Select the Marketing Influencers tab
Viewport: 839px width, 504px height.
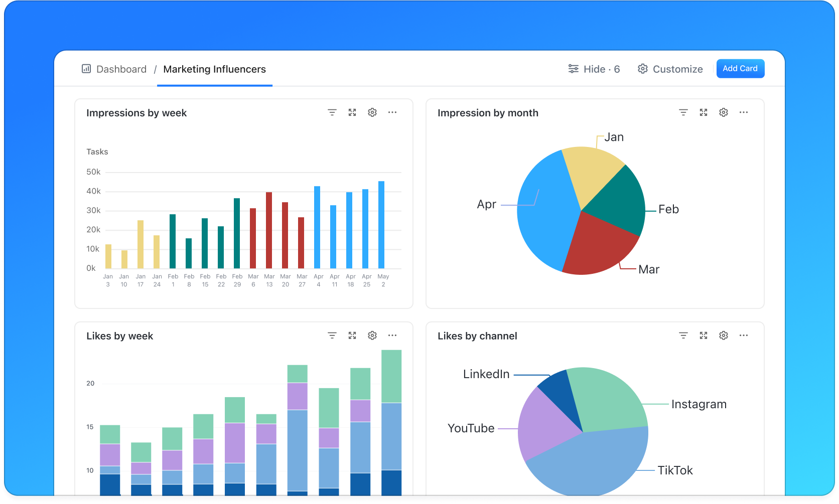pos(214,69)
